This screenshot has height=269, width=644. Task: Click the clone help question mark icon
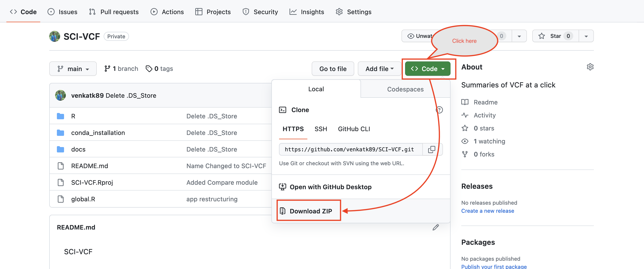tap(439, 110)
